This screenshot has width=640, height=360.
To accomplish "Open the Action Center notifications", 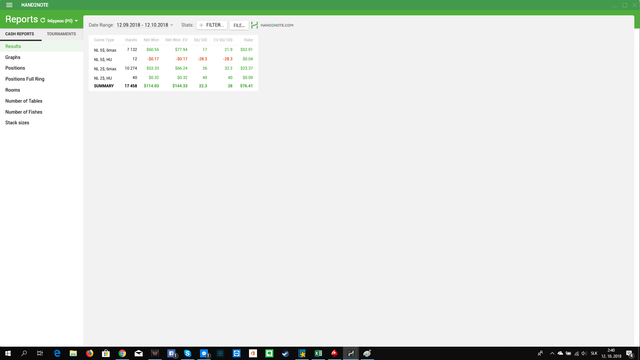I will 630,353.
